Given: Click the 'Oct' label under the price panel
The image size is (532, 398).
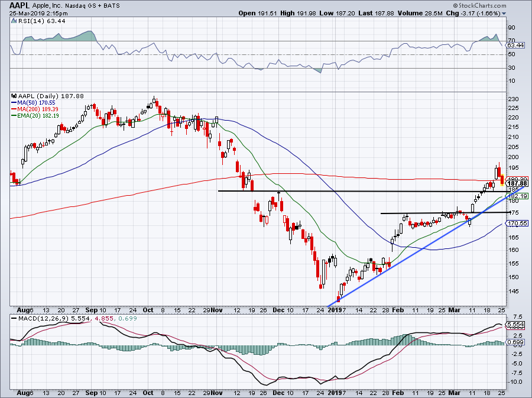Looking at the screenshot, I should click(x=148, y=310).
